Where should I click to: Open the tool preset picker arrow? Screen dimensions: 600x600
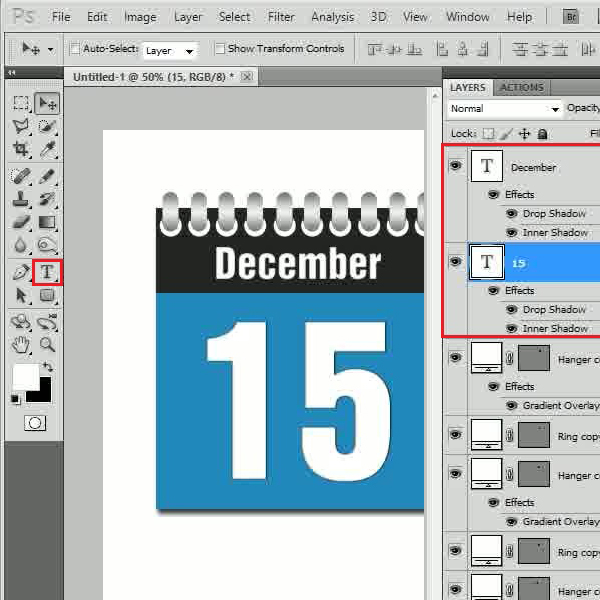coord(51,49)
